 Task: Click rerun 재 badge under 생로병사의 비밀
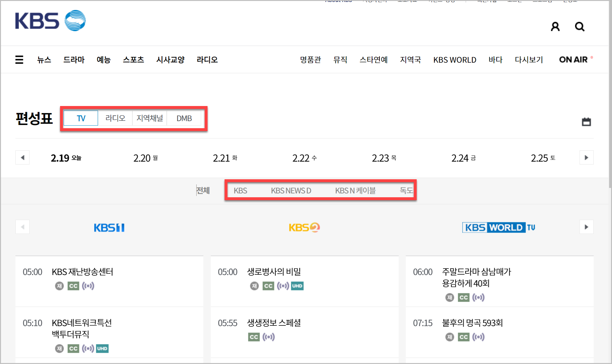coord(254,286)
